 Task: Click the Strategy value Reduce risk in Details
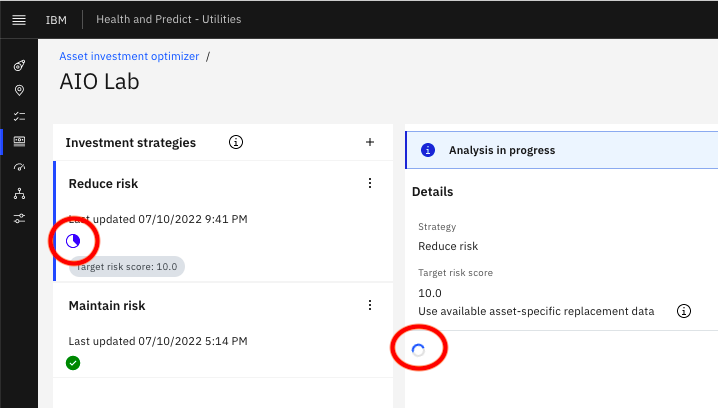448,246
